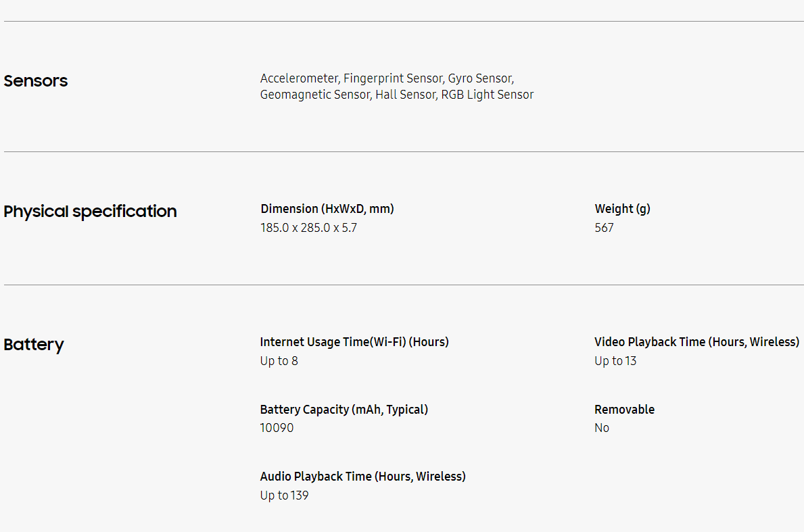Click the "Geomagnetic Sensor" text
Screen dimensions: 804x532
point(315,95)
